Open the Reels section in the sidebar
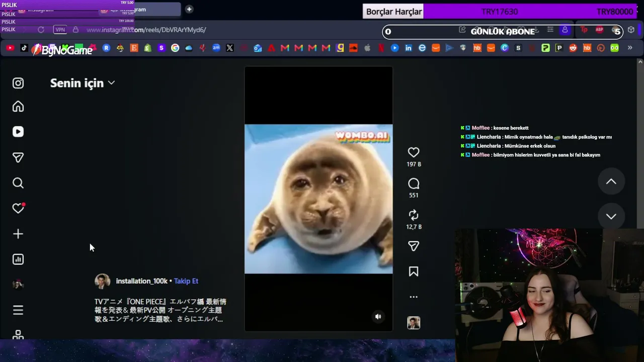This screenshot has width=644, height=362. click(18, 132)
